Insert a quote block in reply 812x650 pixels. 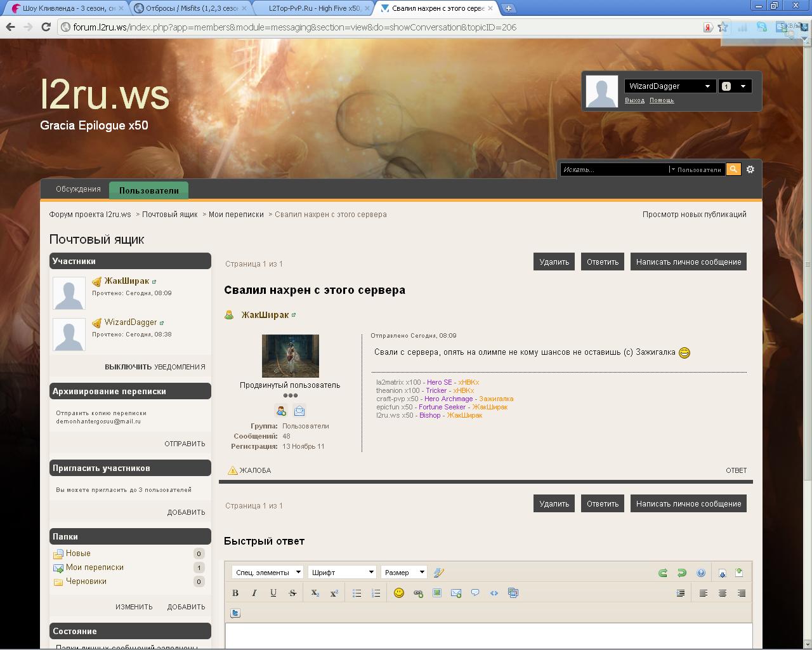click(475, 593)
